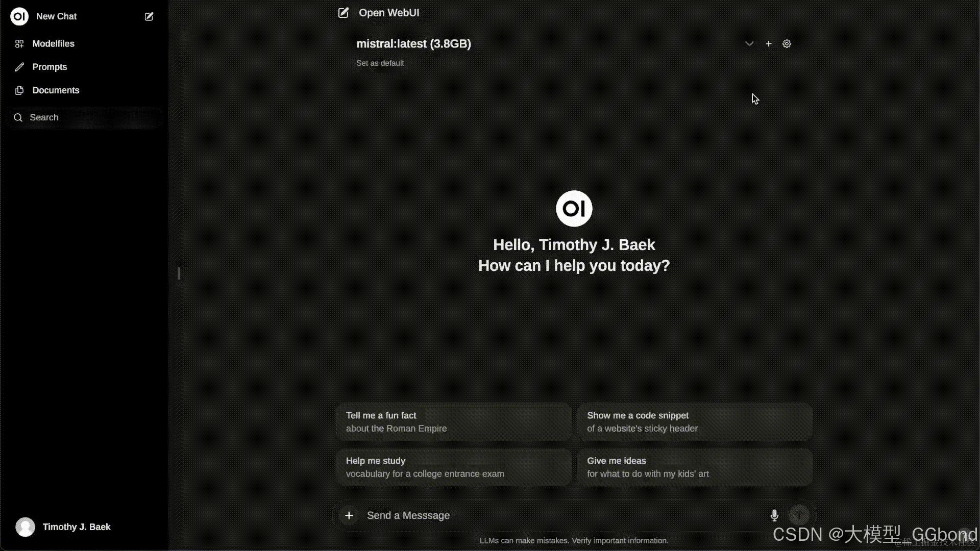Click the plus attachment icon beside message box
Screen dimensions: 980x551
pos(349,515)
